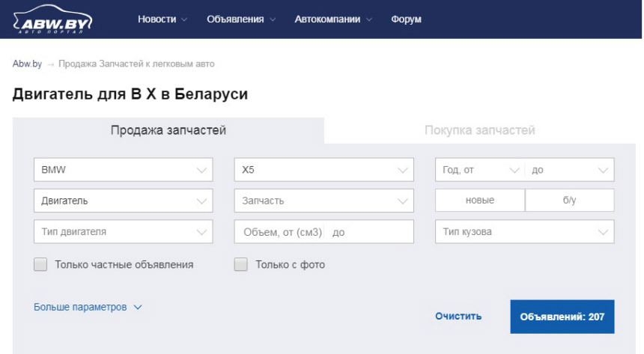Go to the Форум section
Image resolution: width=644 pixels, height=354 pixels.
click(406, 19)
